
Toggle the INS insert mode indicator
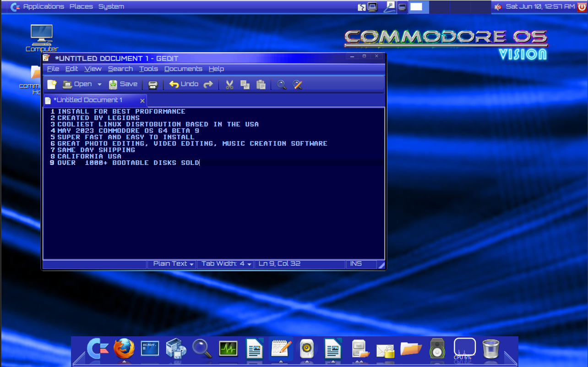(x=356, y=264)
